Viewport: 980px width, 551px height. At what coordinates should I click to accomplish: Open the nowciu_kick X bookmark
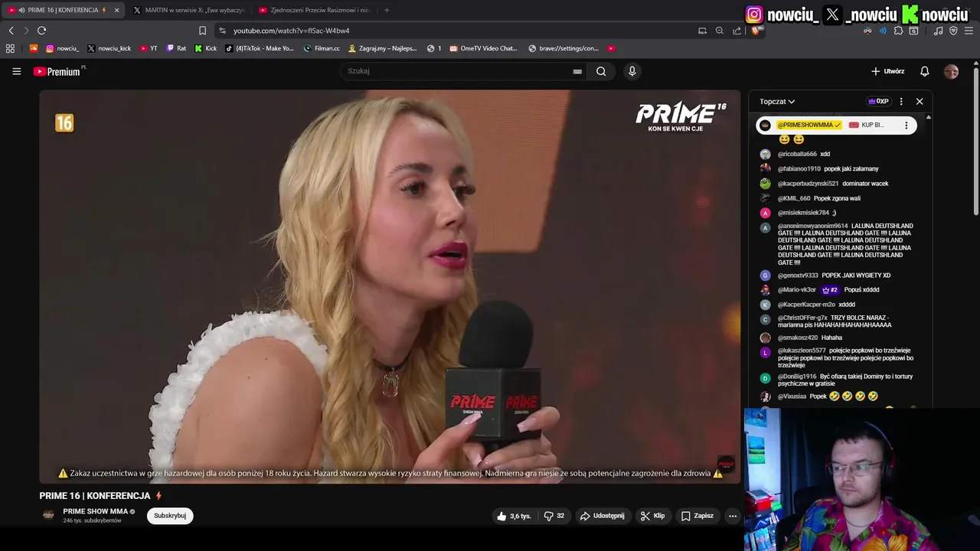(109, 48)
